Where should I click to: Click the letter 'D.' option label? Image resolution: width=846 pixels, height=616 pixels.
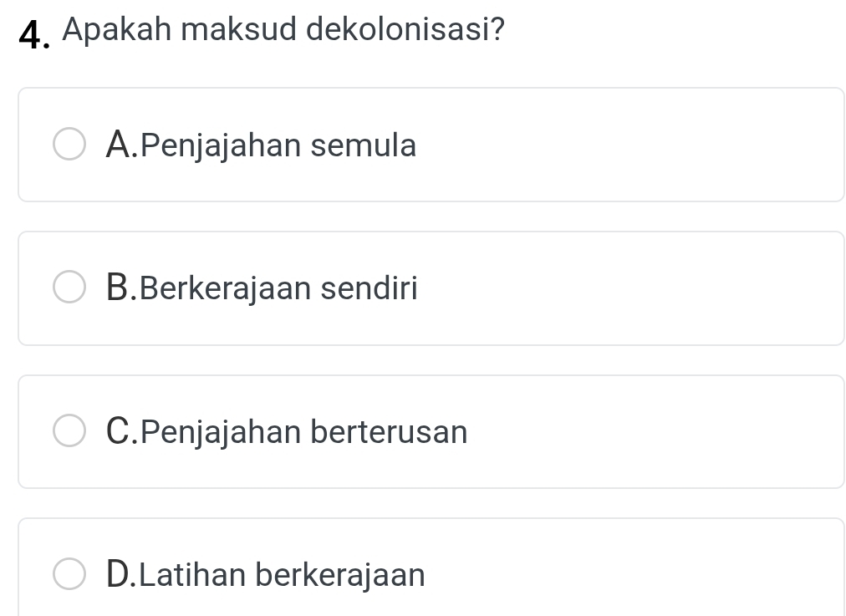122,575
